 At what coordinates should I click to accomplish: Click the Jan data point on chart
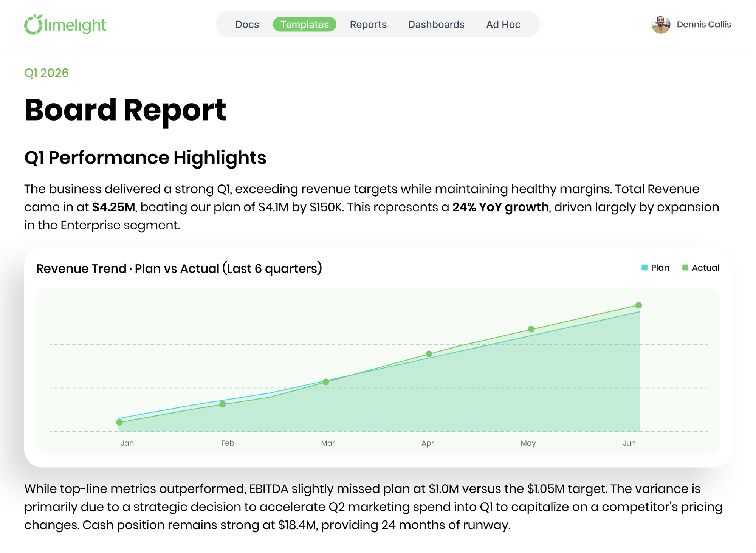[x=119, y=422]
